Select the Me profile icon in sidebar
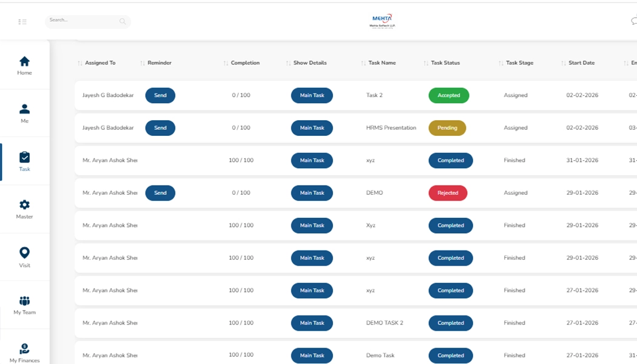This screenshot has width=637, height=364. (24, 109)
